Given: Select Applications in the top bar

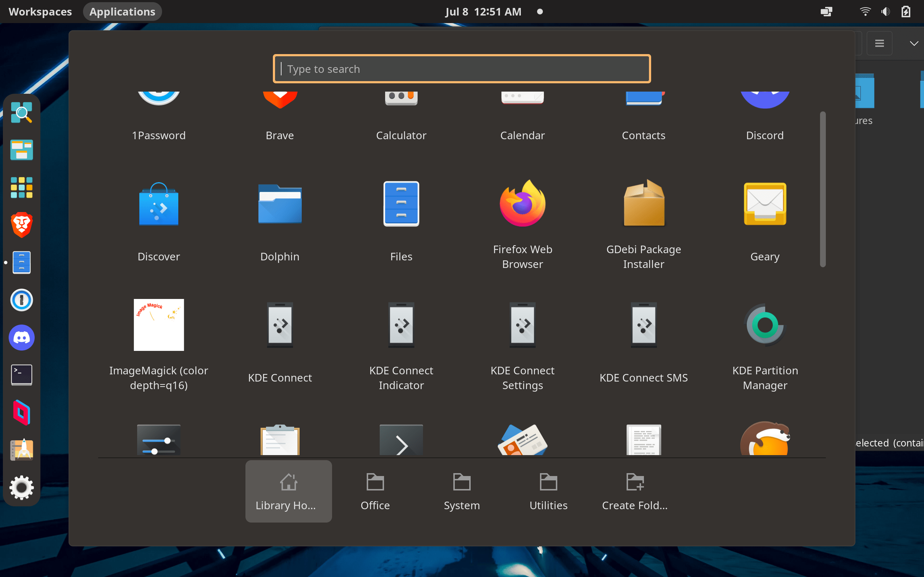Looking at the screenshot, I should (x=122, y=11).
